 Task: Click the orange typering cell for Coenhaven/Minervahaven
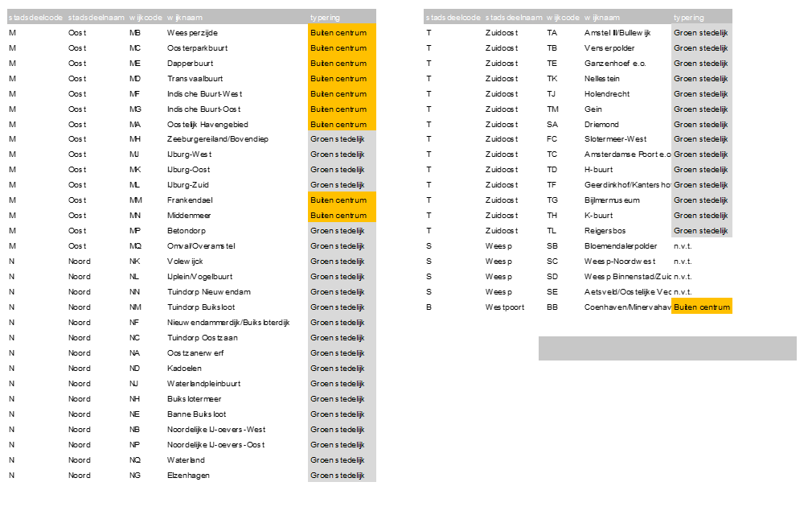(x=702, y=307)
